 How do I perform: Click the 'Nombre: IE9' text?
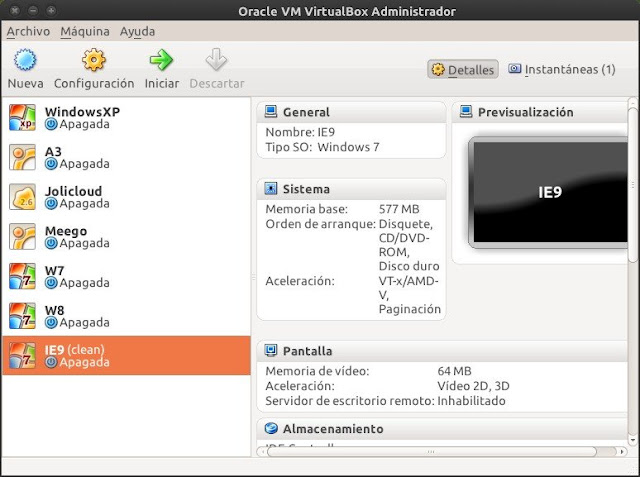point(300,132)
